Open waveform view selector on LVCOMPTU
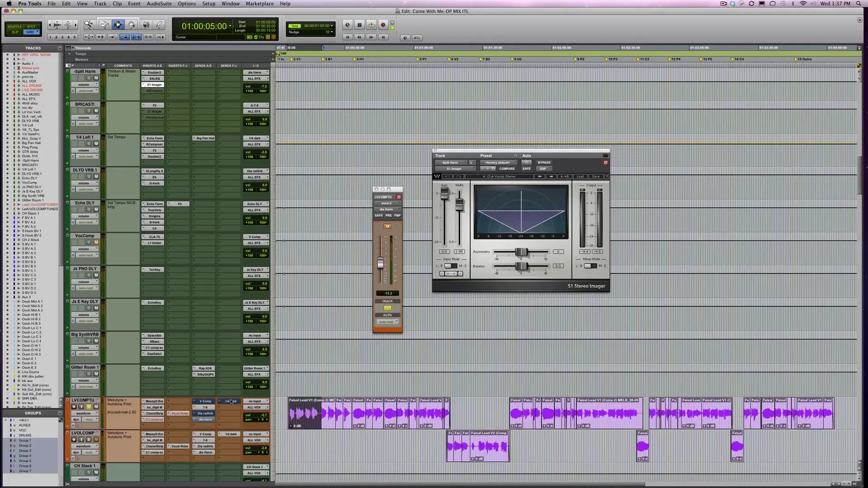 85,413
